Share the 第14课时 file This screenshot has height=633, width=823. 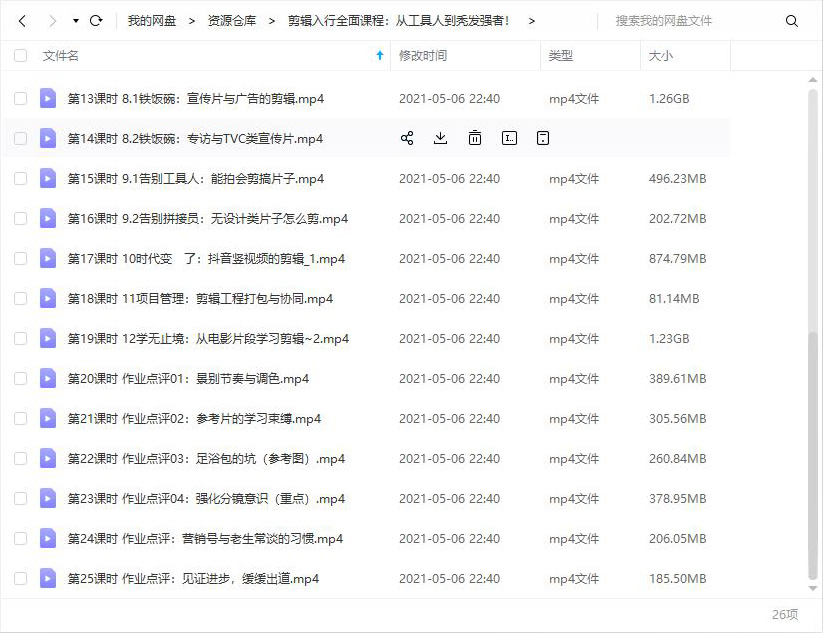coord(407,138)
